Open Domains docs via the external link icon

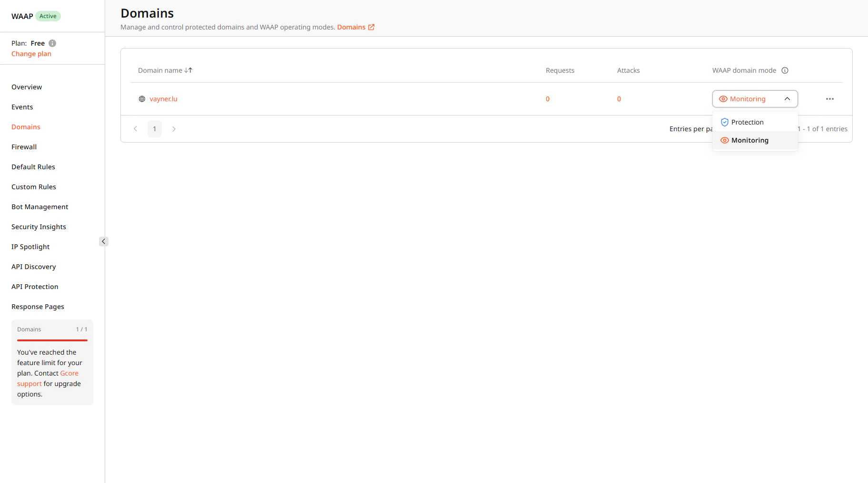[372, 27]
